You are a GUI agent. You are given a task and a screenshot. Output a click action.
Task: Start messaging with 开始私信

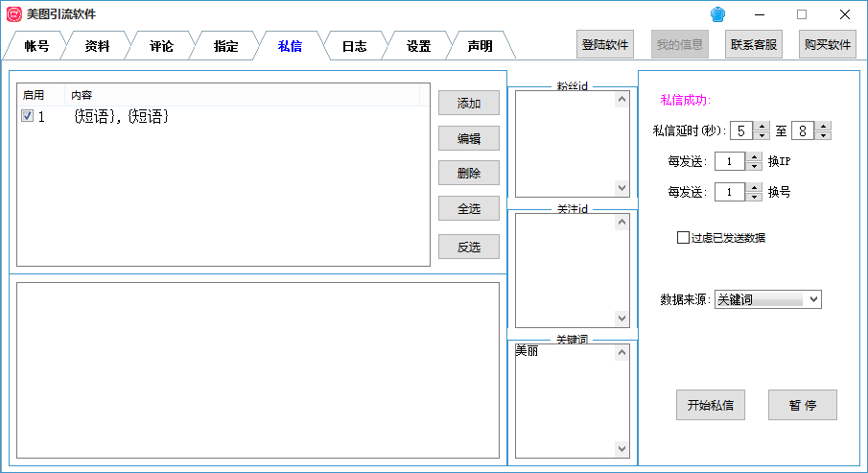(711, 405)
